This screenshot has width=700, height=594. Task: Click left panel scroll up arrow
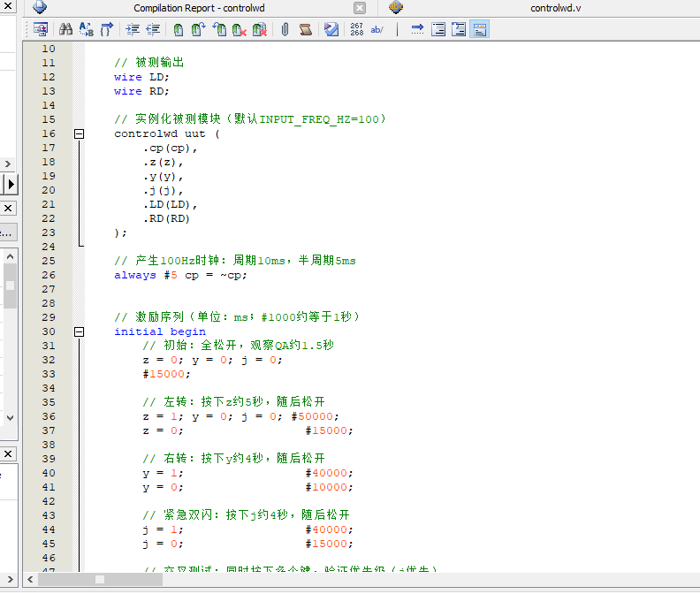point(10,256)
